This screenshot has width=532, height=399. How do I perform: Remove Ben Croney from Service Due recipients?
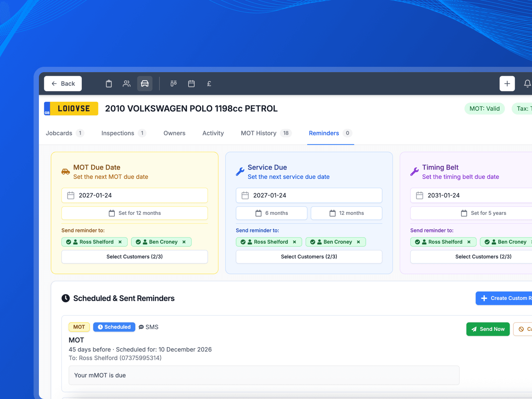[x=358, y=242]
